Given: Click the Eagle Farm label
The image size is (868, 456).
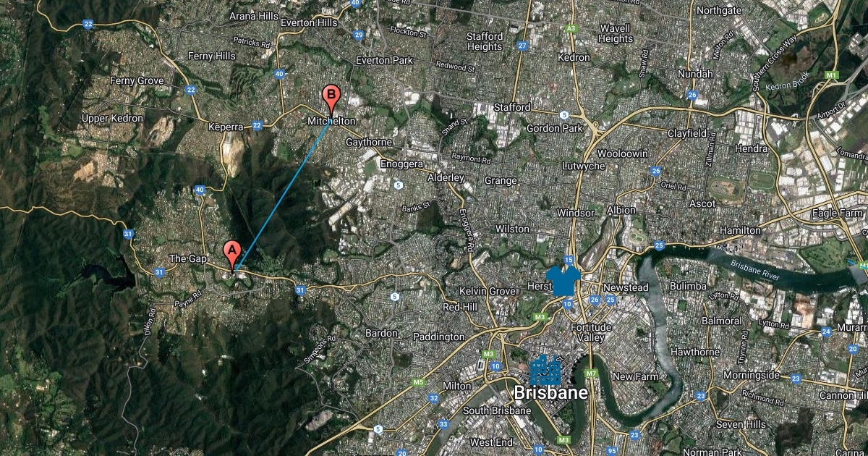Looking at the screenshot, I should tap(838, 213).
